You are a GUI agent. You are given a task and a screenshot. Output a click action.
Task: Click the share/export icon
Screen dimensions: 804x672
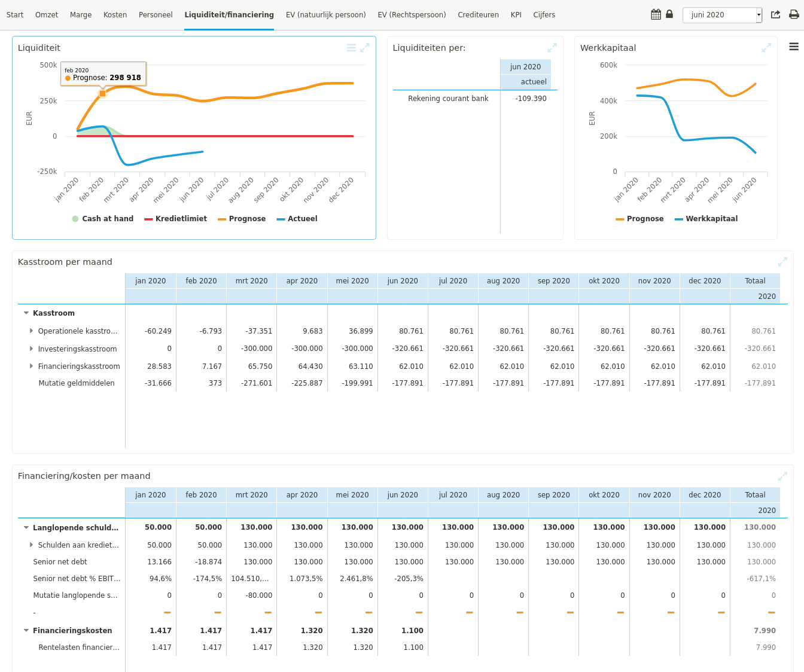point(775,14)
